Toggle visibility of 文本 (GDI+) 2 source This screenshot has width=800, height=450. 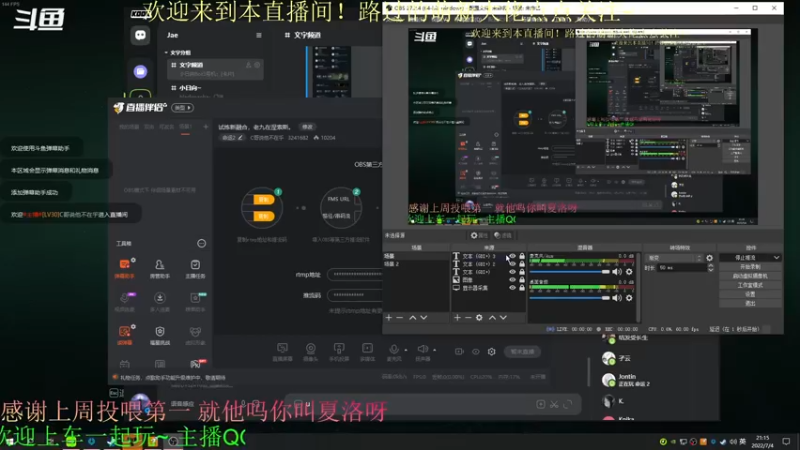512,264
